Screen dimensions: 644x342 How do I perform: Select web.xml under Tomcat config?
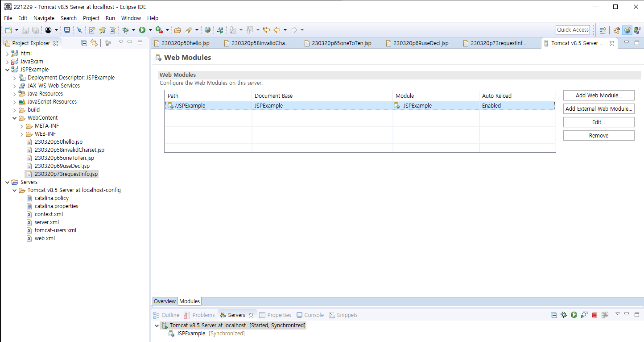[x=45, y=238]
